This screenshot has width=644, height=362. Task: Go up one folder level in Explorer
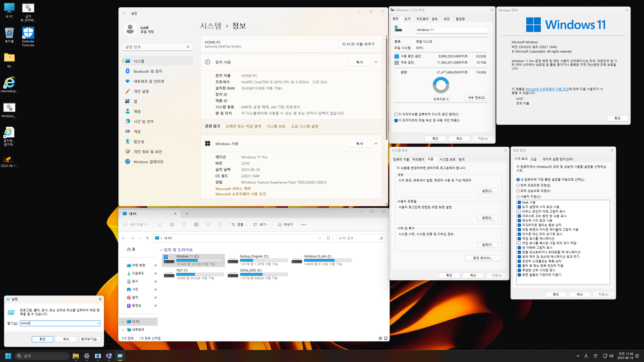click(x=147, y=238)
